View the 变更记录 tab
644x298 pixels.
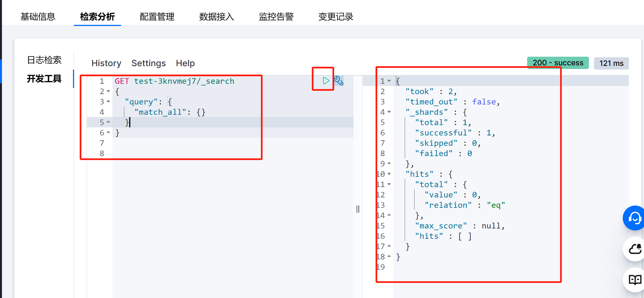point(336,17)
